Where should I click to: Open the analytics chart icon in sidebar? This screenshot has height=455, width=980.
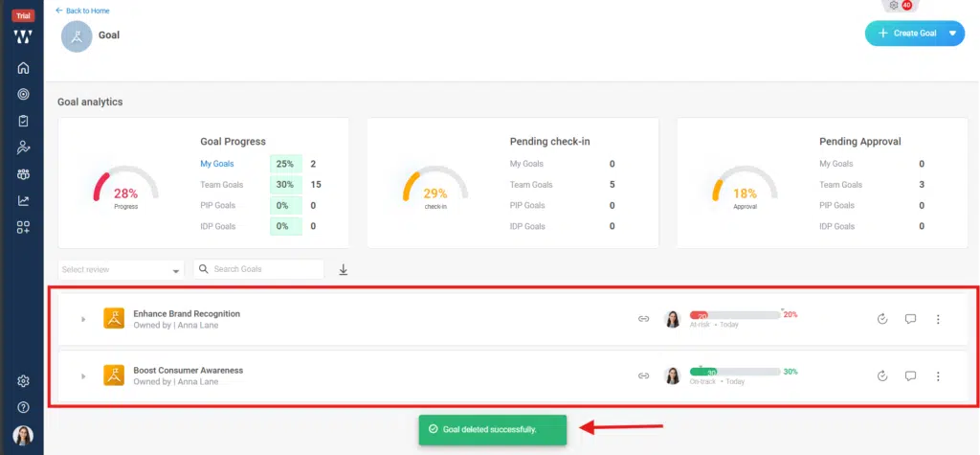23,201
